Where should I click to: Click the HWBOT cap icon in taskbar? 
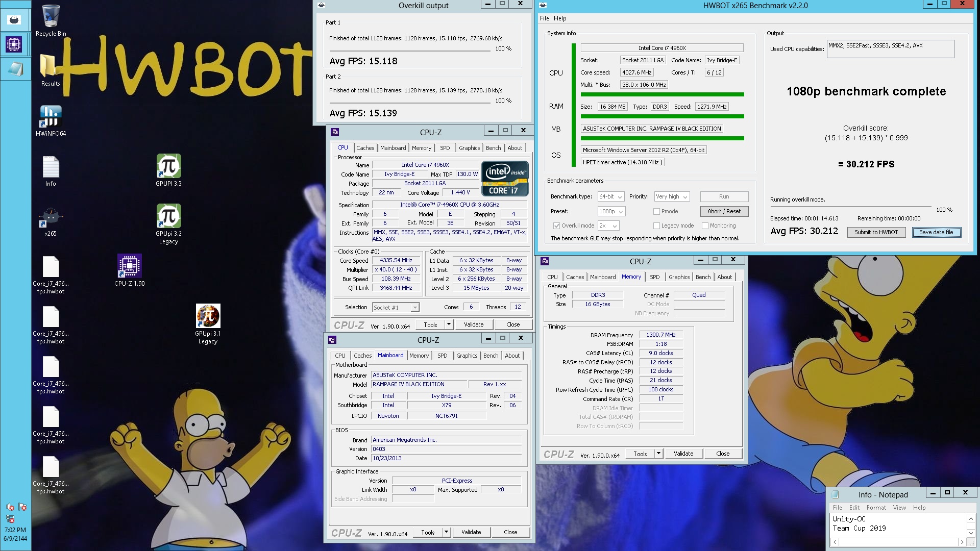tap(14, 20)
